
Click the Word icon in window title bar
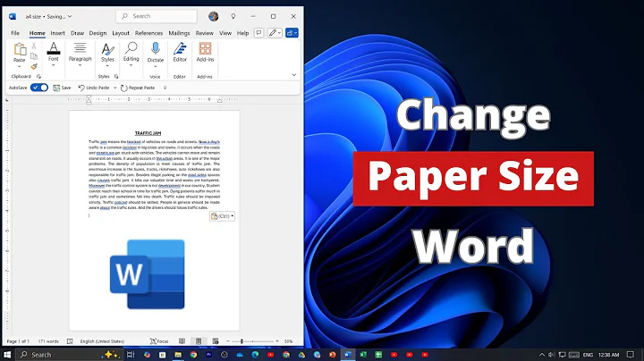click(13, 16)
